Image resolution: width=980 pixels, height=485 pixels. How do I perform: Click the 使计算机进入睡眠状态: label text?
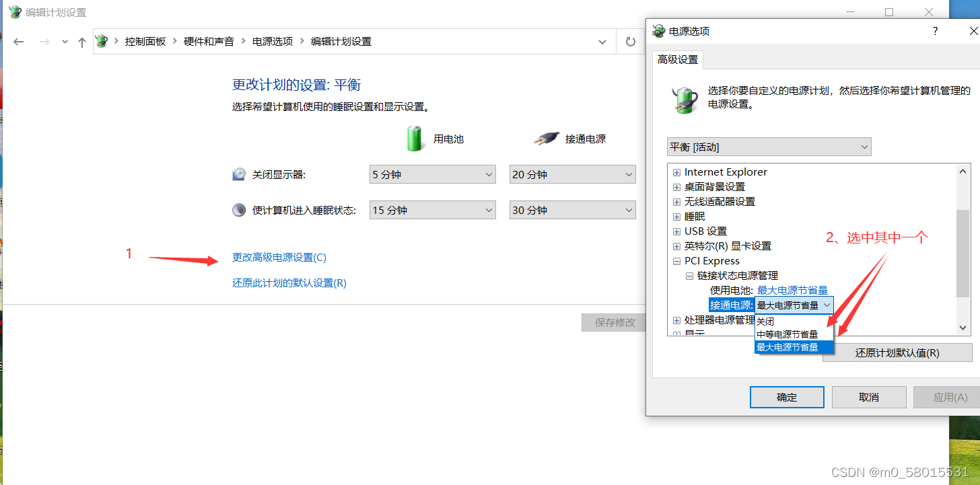[x=304, y=211]
